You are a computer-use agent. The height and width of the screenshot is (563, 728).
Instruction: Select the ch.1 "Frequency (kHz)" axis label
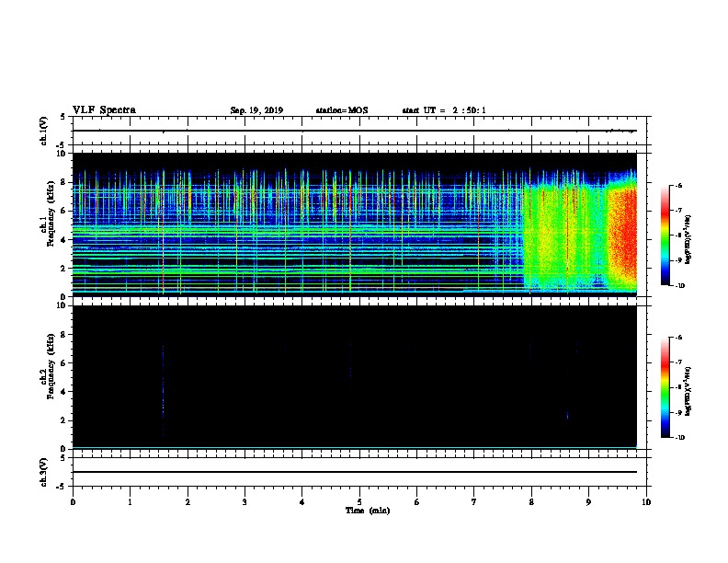(51, 214)
